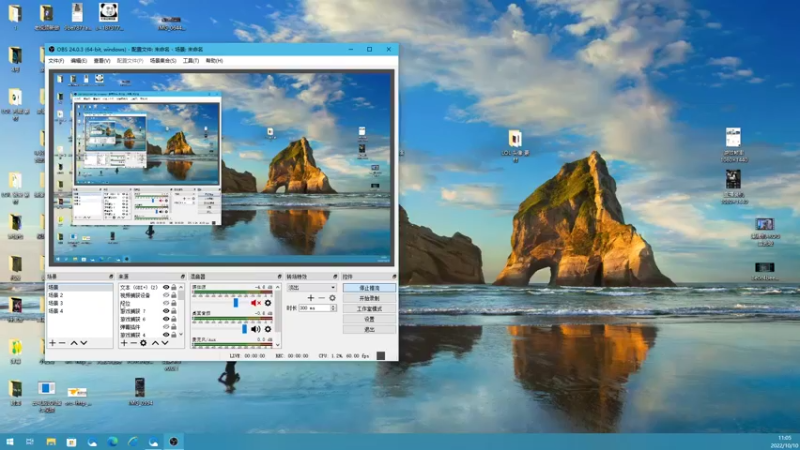The image size is (800, 450).
Task: Move the selected scene down in the list
Action: click(84, 343)
